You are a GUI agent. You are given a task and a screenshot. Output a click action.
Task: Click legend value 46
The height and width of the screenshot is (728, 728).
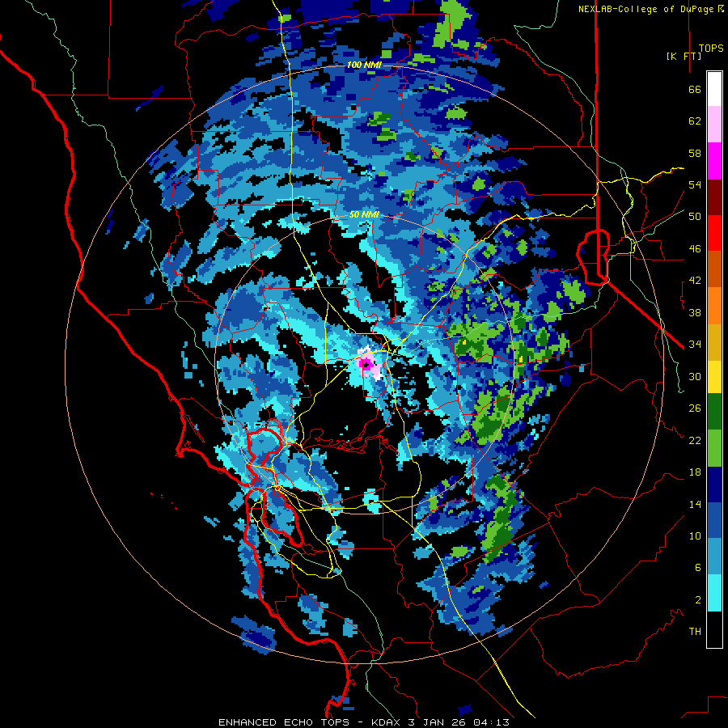tap(695, 249)
